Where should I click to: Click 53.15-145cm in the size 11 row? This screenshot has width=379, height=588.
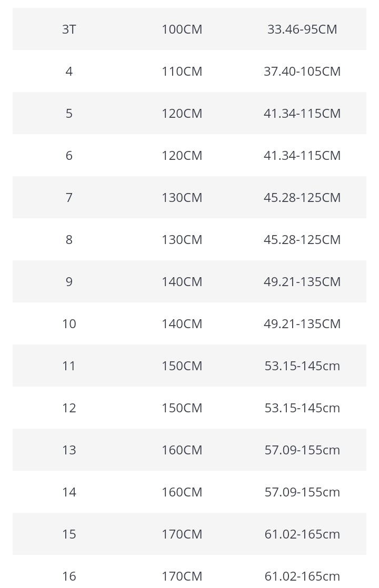point(302,366)
